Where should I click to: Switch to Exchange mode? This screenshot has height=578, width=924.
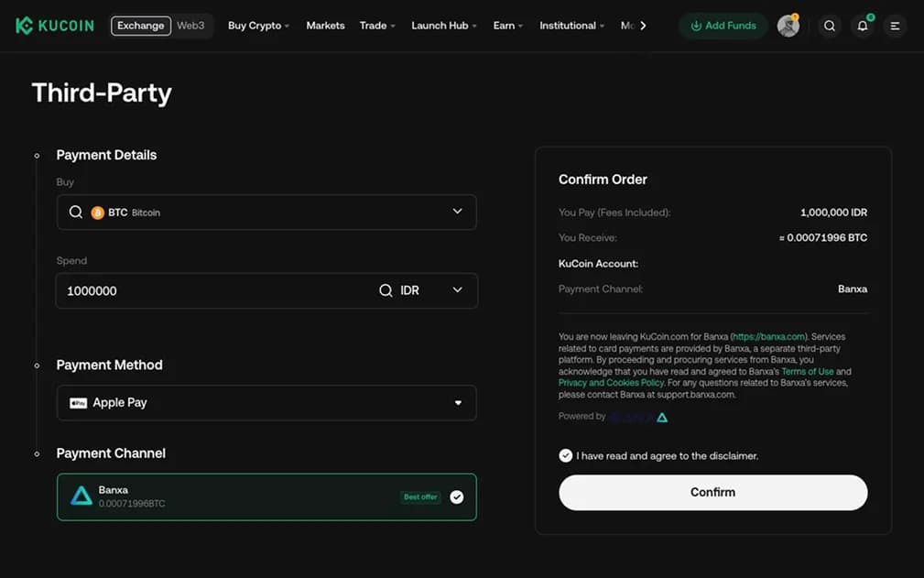(x=141, y=26)
